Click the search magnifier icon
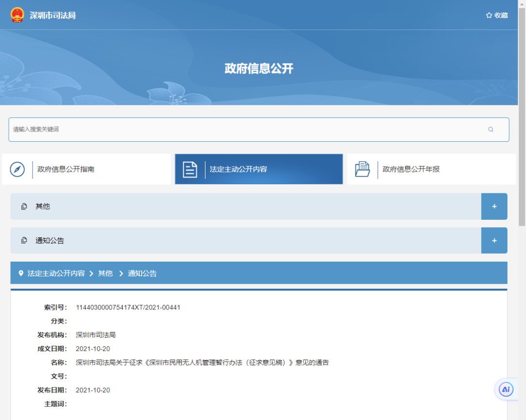Screen dimensions: 526x420 490,130
